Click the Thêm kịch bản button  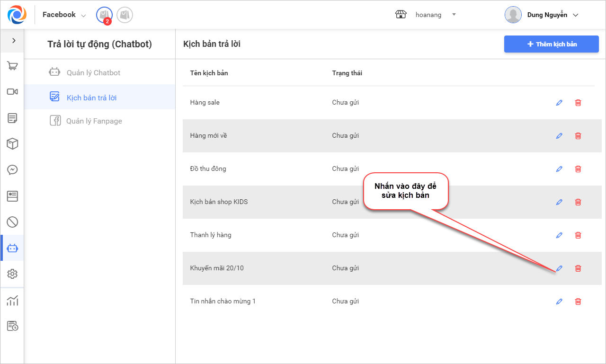551,44
